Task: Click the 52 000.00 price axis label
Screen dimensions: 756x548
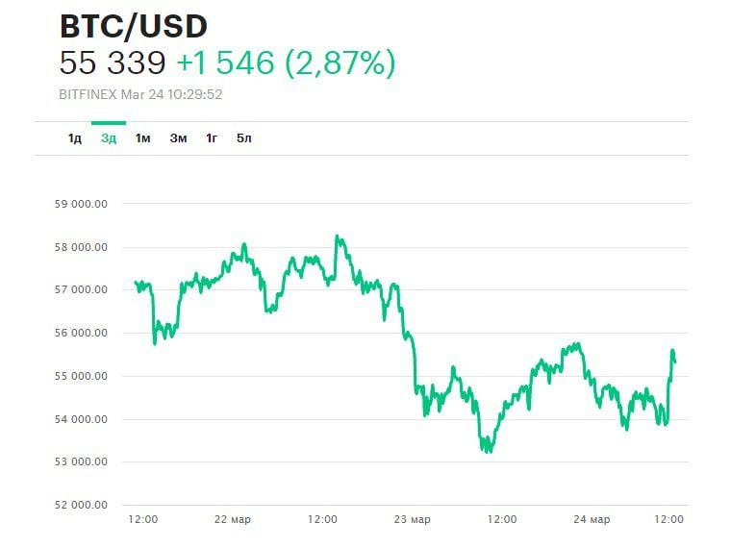Action: pos(81,505)
